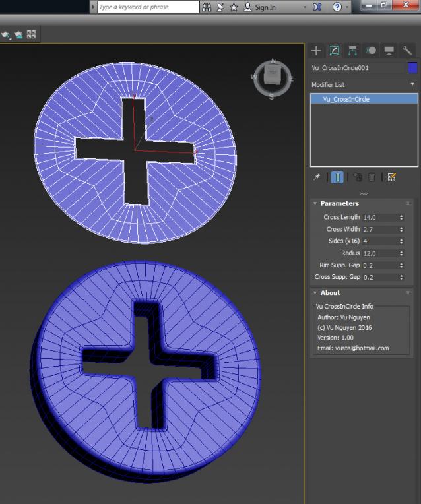
Task: Open the Utilities wrench tab
Action: click(x=407, y=51)
